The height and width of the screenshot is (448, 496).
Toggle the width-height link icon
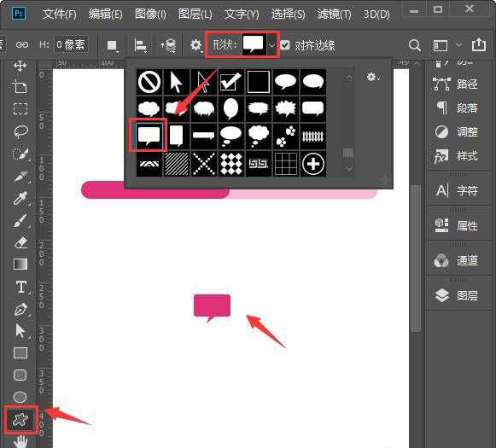click(22, 44)
